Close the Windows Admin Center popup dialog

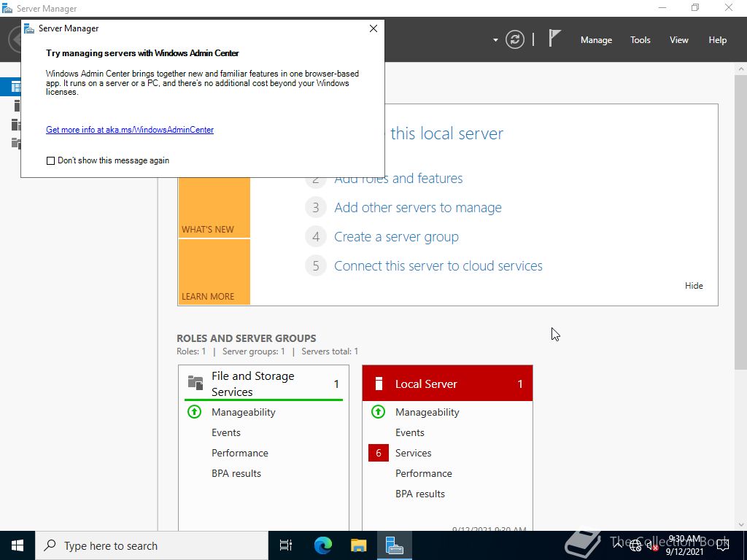coord(373,28)
